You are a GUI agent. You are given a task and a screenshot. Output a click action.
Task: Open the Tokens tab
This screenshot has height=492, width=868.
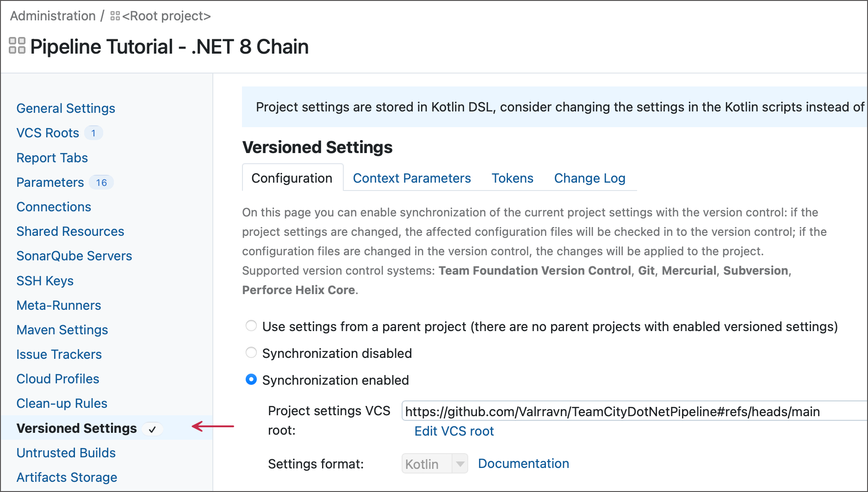(x=512, y=178)
